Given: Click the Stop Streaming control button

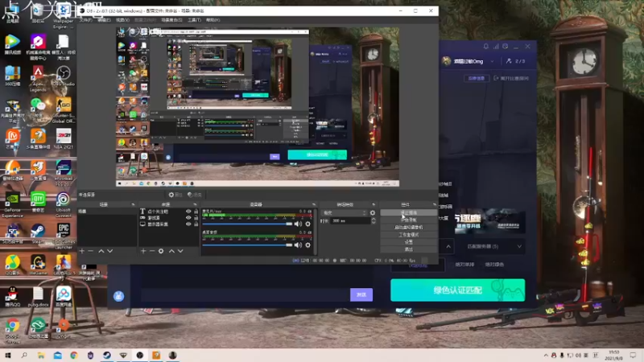Looking at the screenshot, I should tap(408, 212).
